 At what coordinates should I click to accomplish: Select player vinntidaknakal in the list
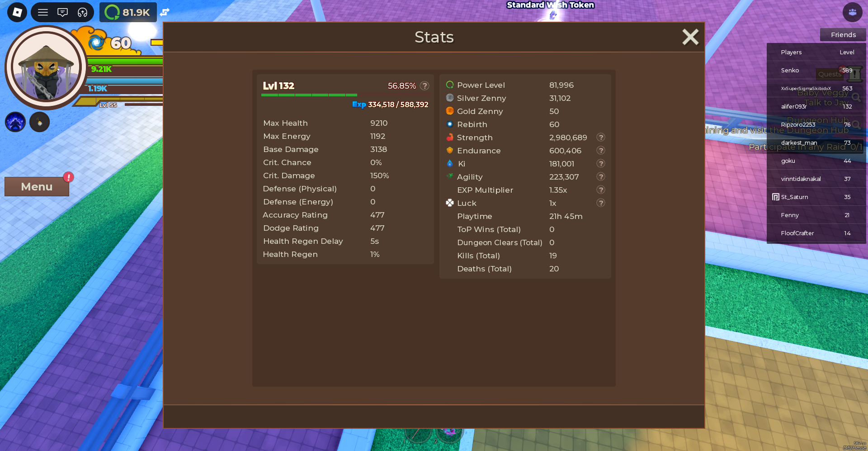pyautogui.click(x=816, y=179)
